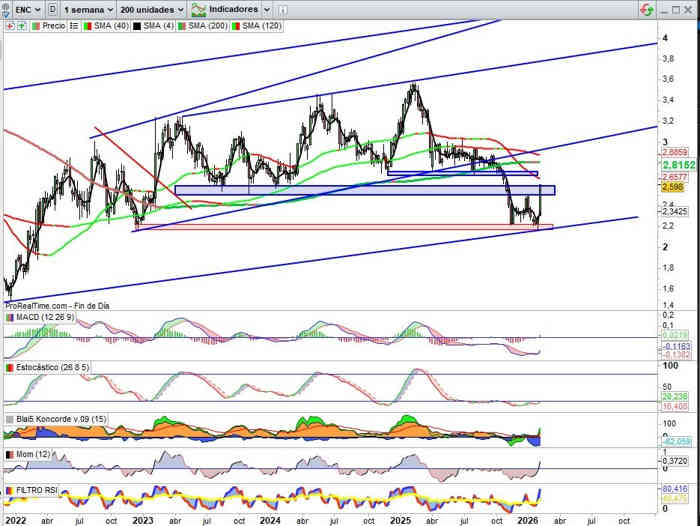Click the FILTRO RSI indicator label
The height and width of the screenshot is (526, 700).
pos(37,491)
